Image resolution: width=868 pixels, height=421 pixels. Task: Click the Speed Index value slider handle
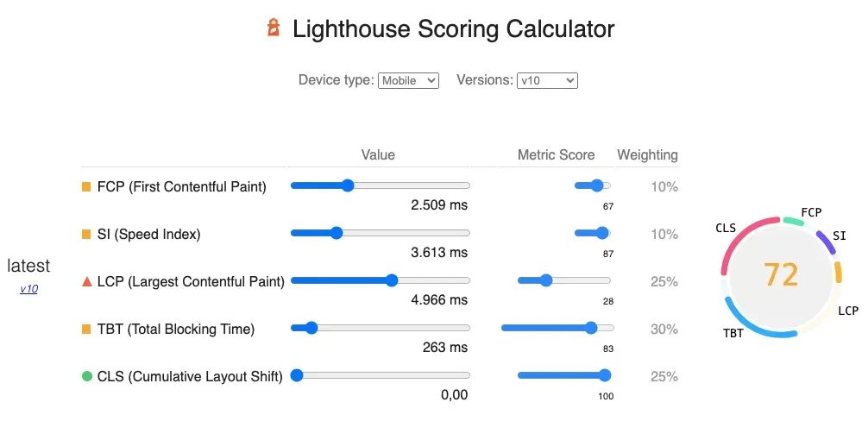[x=337, y=233]
